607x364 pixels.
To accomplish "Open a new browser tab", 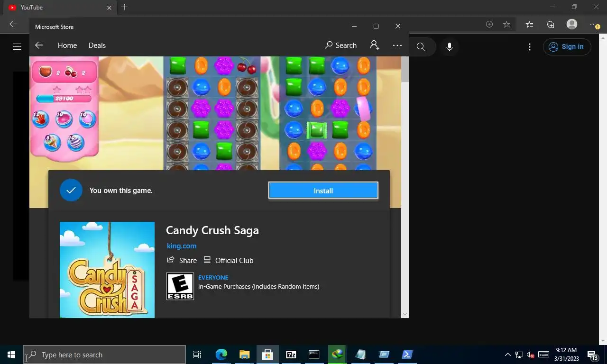I will tap(124, 7).
